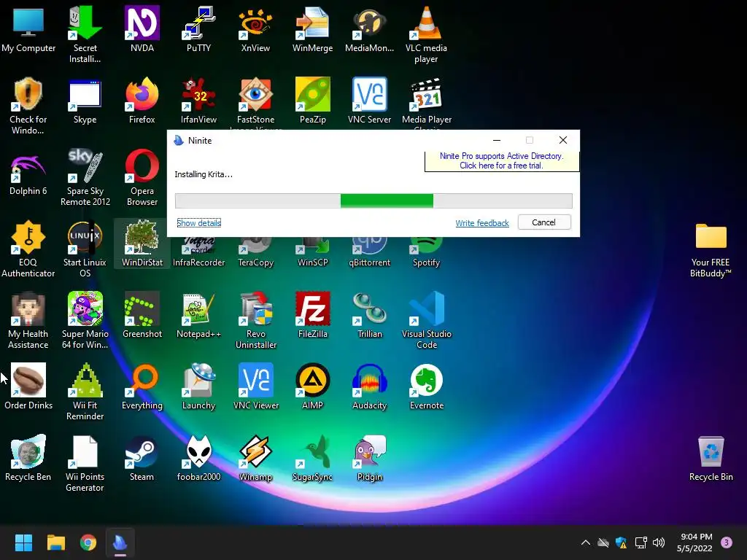The width and height of the screenshot is (747, 560).
Task: Open Wii Points Generator file
Action: (x=85, y=464)
